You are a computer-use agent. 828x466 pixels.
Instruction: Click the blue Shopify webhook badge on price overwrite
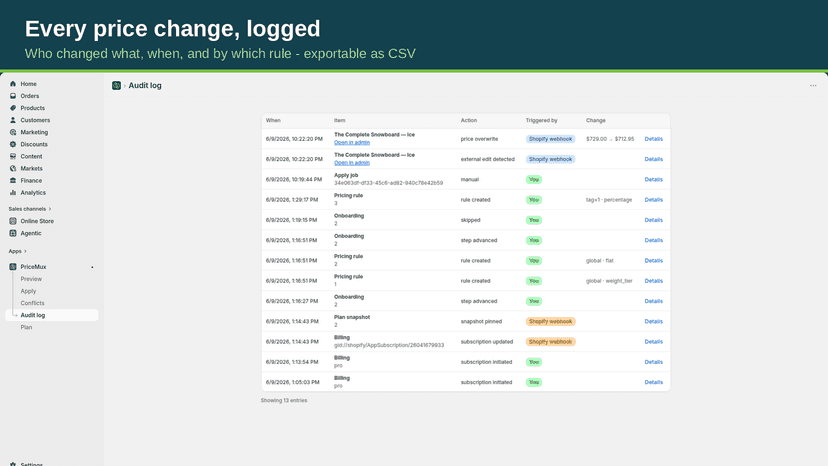(550, 139)
